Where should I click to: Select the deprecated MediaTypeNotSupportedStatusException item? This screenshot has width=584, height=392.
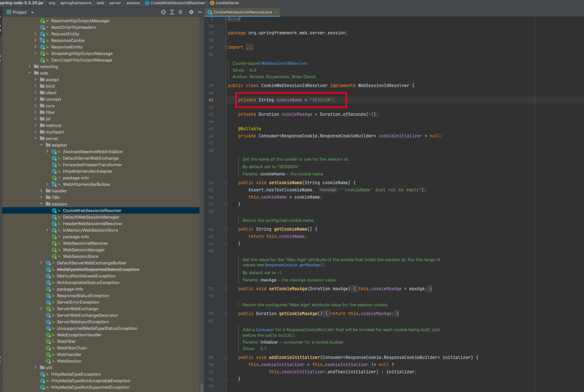coord(98,269)
